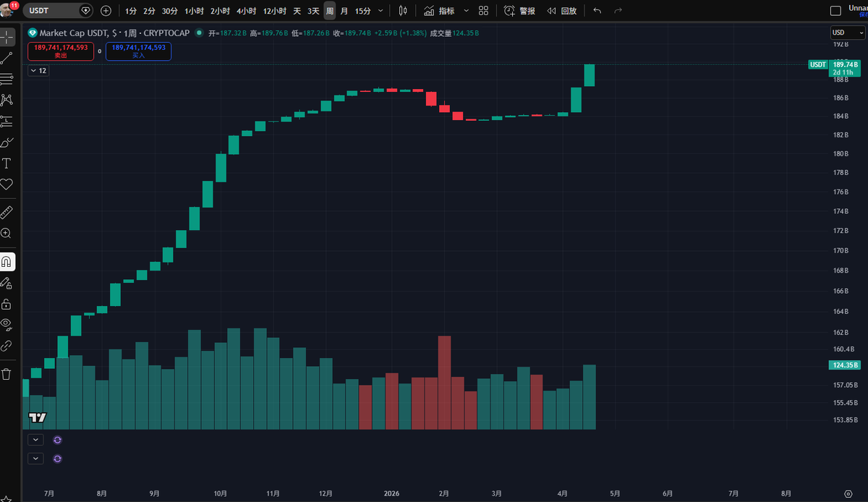Click the layout setup square icon

[x=835, y=11]
